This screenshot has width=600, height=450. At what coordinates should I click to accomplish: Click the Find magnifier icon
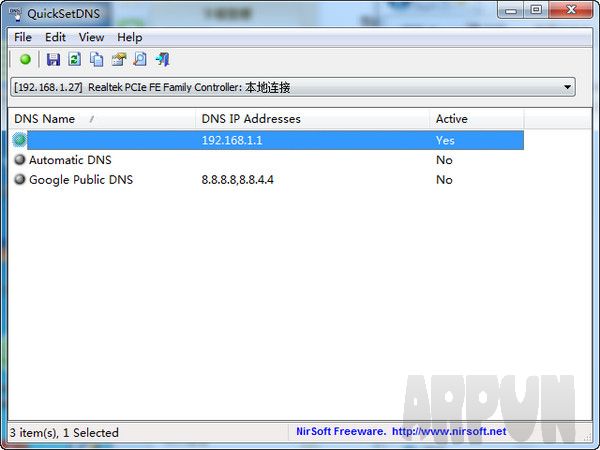click(x=140, y=59)
